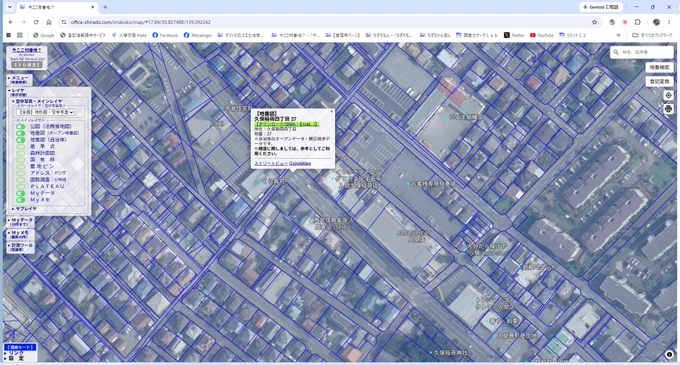Open the all bookmarks folder
This screenshot has height=365, width=680.
pyautogui.click(x=652, y=35)
